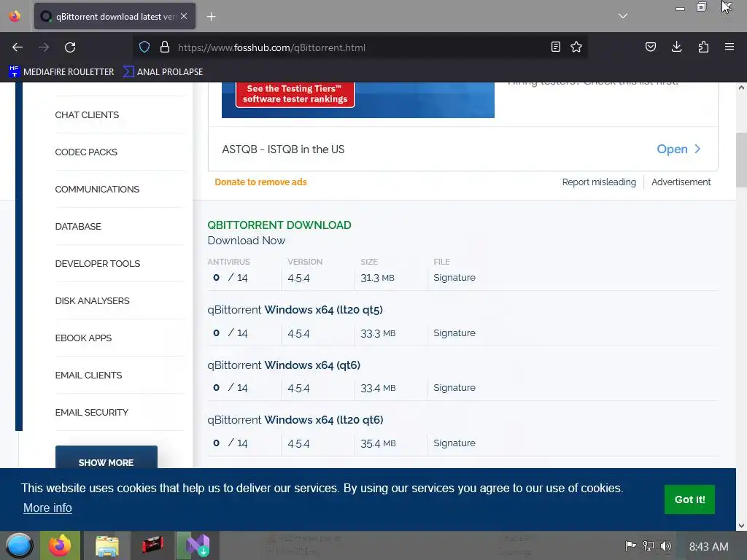Click the Action Center flag icon

coord(630,545)
